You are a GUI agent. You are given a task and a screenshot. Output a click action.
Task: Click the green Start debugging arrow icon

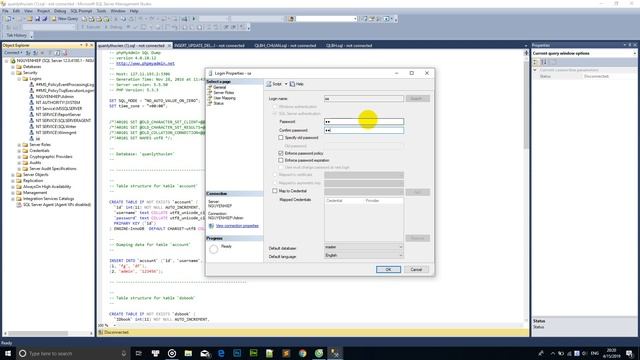tap(194, 19)
